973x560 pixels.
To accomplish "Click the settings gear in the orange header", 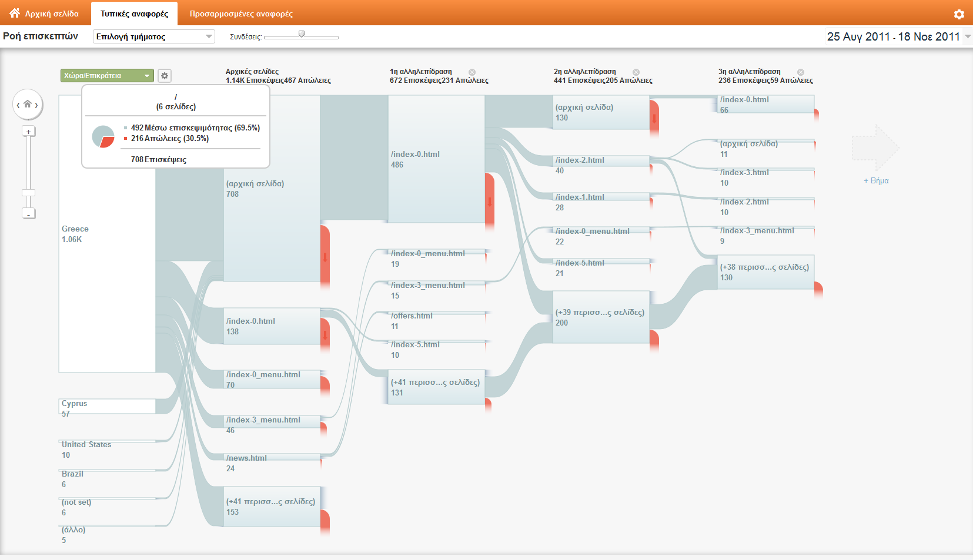I will coord(959,14).
